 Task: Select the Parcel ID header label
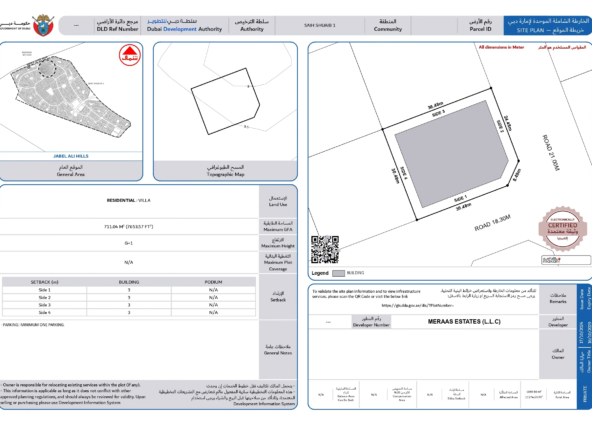coord(480,25)
